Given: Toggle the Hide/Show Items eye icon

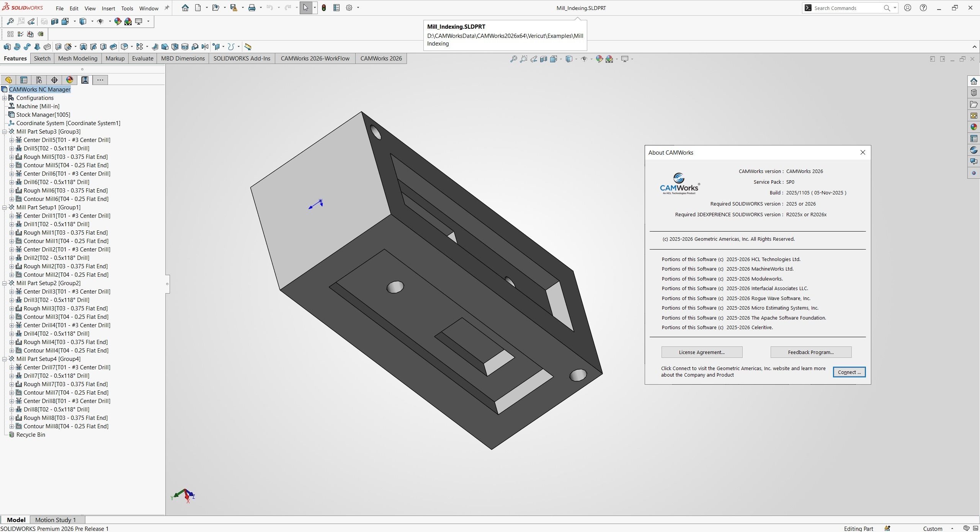Looking at the screenshot, I should click(585, 59).
